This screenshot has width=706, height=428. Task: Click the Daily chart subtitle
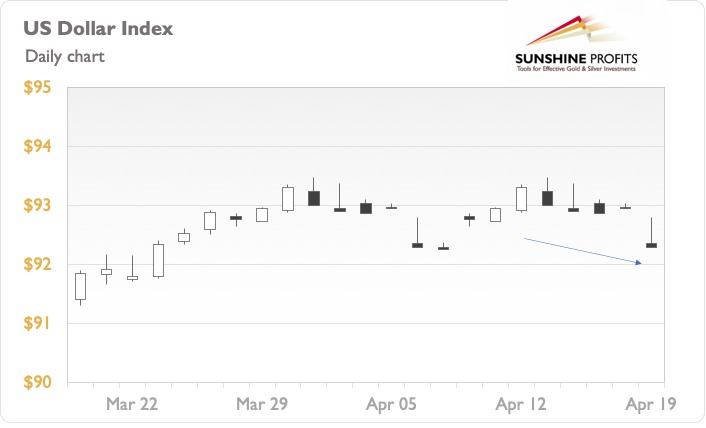pyautogui.click(x=65, y=56)
